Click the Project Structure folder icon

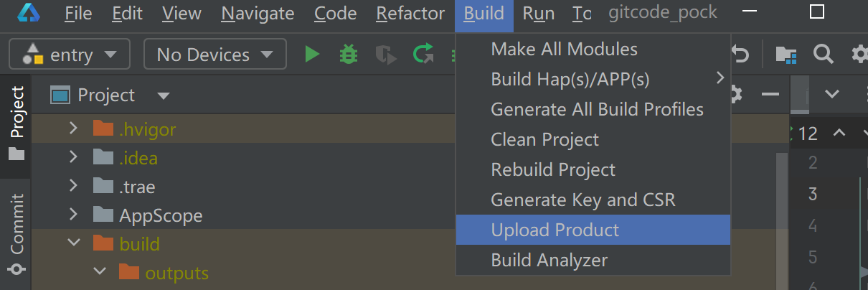[x=786, y=55]
